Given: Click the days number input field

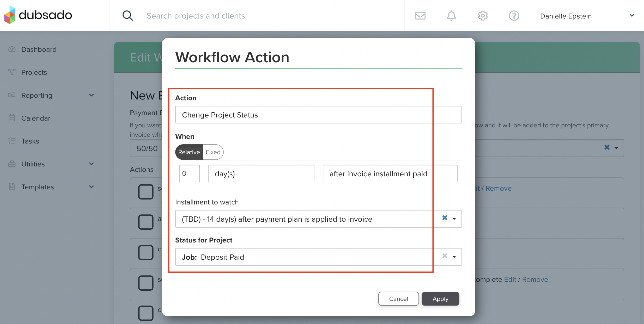Looking at the screenshot, I should (190, 173).
